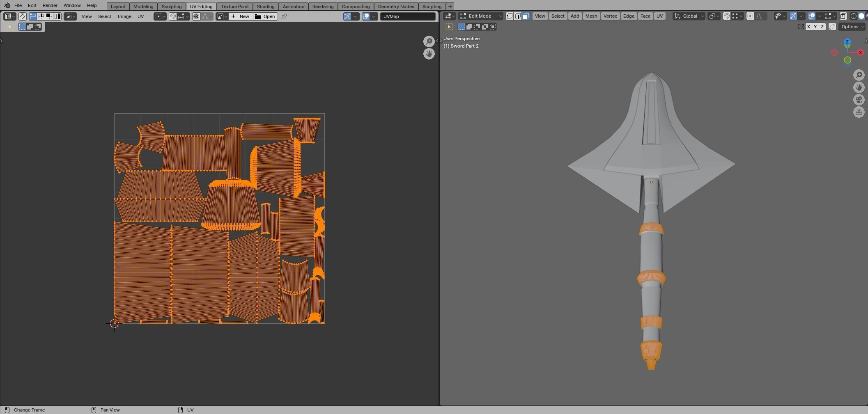Toggle snapping magnet in 3D viewport

(726, 16)
